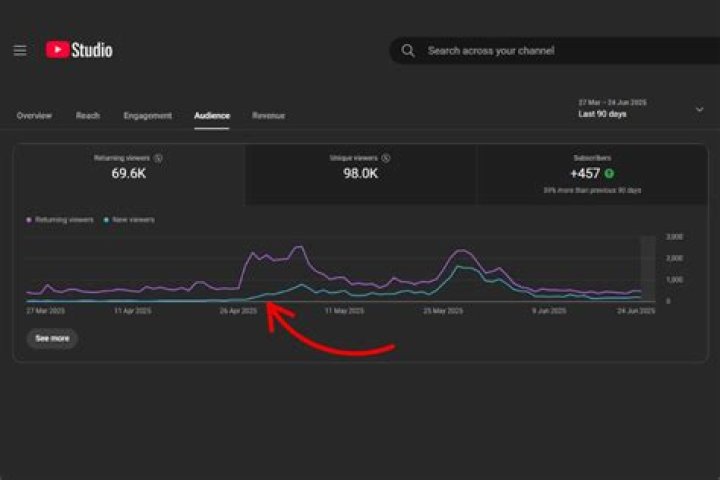Viewport: 720px width, 480px height.
Task: Click the See more button
Action: tap(52, 339)
